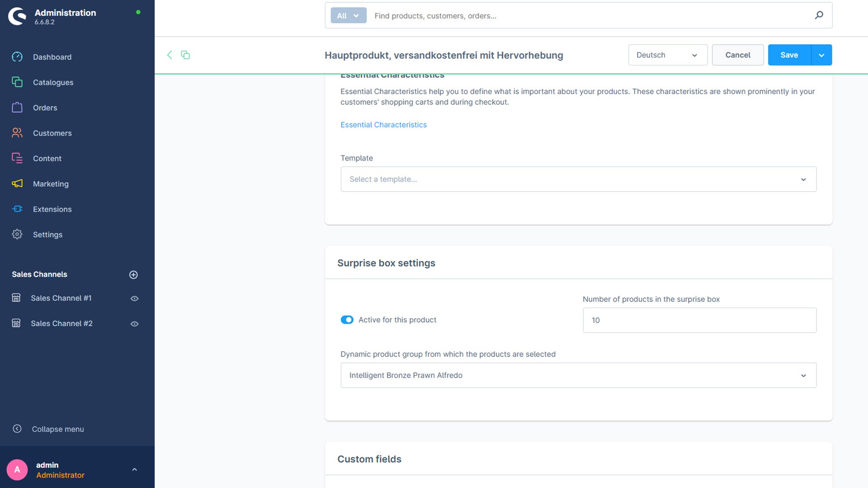Toggle visibility eye for Sales Channel #1
This screenshot has width=868, height=488.
click(x=134, y=298)
